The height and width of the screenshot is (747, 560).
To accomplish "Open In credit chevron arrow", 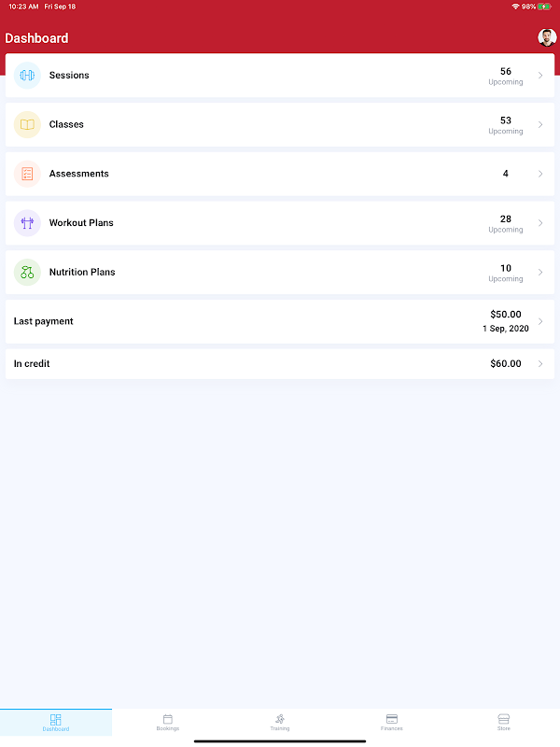I will [540, 363].
